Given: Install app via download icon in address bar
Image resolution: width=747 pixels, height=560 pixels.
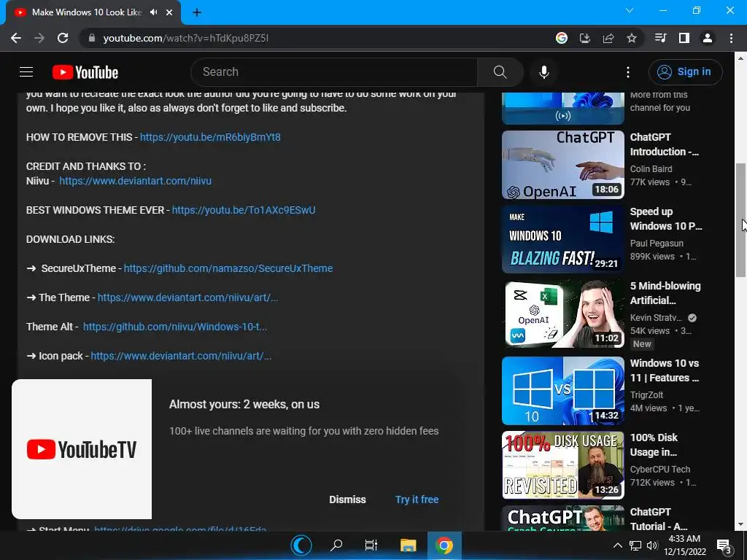Looking at the screenshot, I should (585, 38).
